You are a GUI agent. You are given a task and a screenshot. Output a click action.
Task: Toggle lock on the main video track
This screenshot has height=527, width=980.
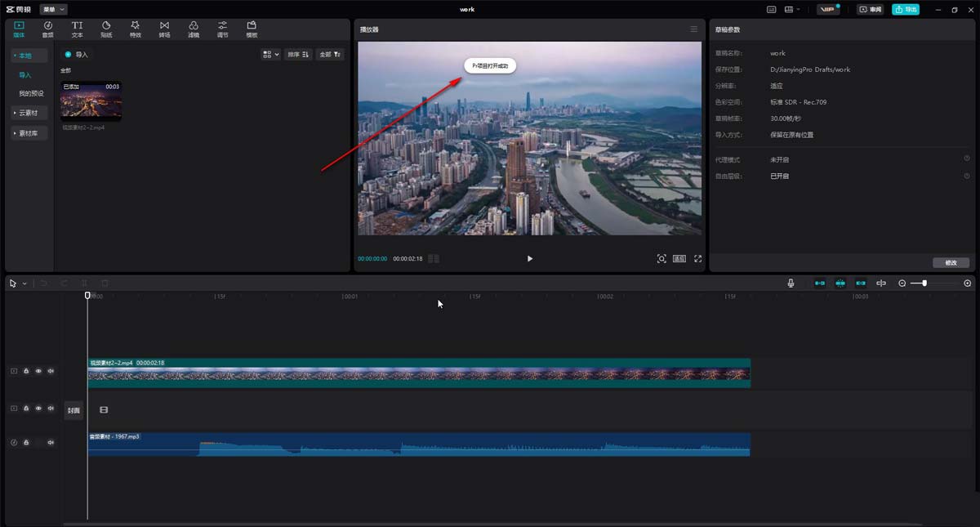[26, 371]
